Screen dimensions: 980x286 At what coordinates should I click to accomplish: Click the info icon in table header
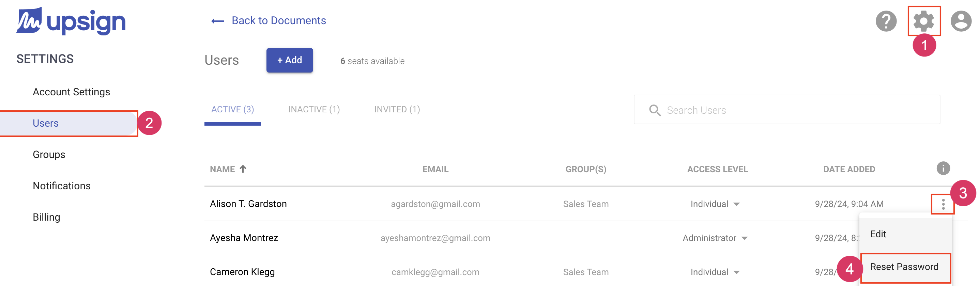[943, 168]
